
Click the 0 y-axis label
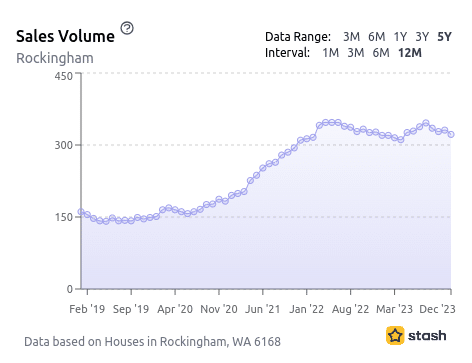pyautogui.click(x=70, y=289)
